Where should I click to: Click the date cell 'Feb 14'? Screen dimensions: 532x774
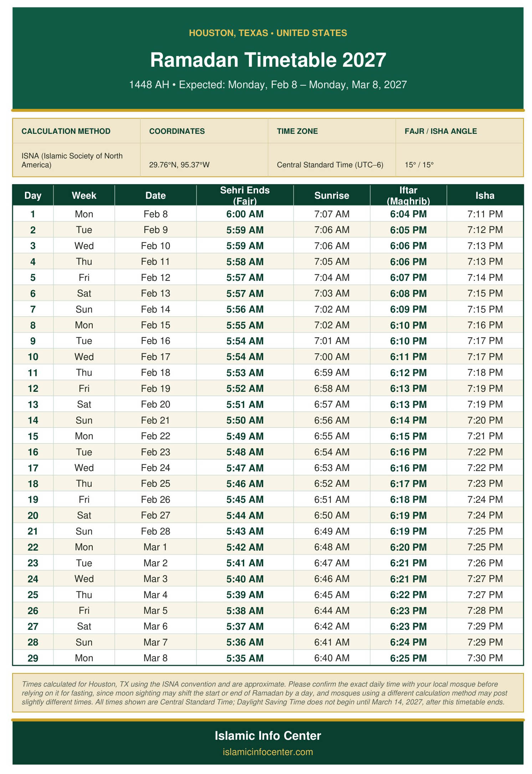click(155, 309)
